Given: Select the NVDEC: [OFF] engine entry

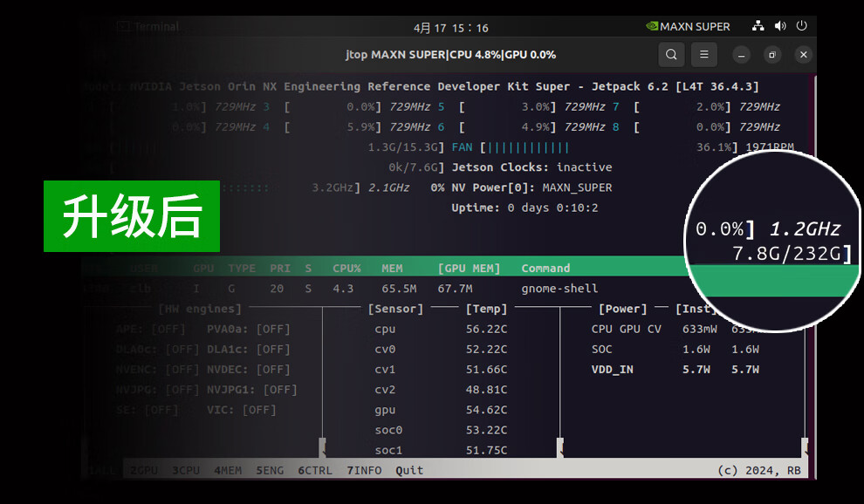Looking at the screenshot, I should tap(249, 370).
